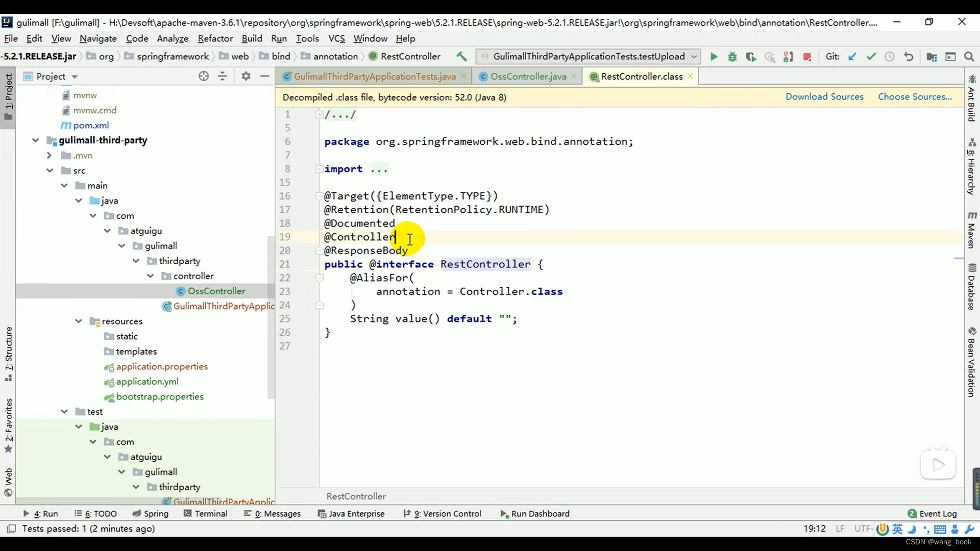Open the Terminal tool window

pos(205,514)
